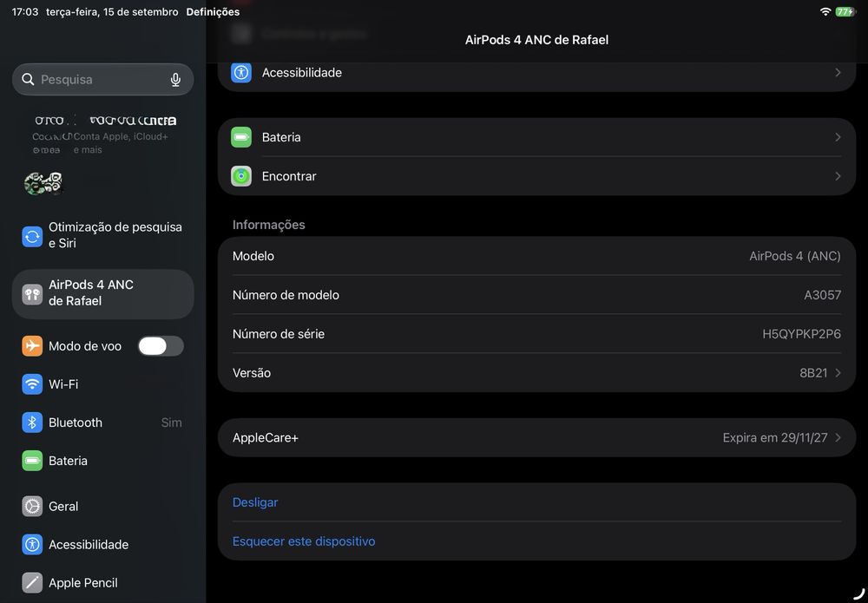Tap Desligar to disconnect the AirPods
This screenshot has height=603, width=868.
[x=255, y=502]
